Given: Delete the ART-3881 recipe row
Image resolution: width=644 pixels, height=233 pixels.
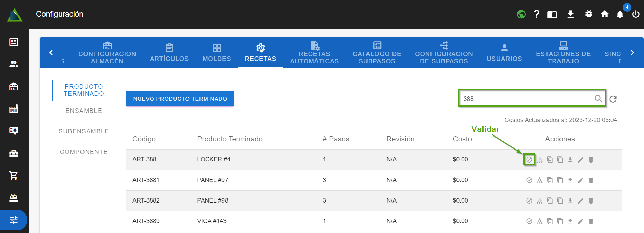Looking at the screenshot, I should point(591,180).
